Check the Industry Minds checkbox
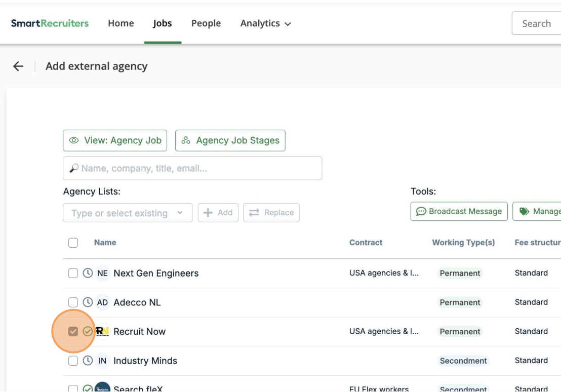Screen dimensions: 561x392 [73, 361]
